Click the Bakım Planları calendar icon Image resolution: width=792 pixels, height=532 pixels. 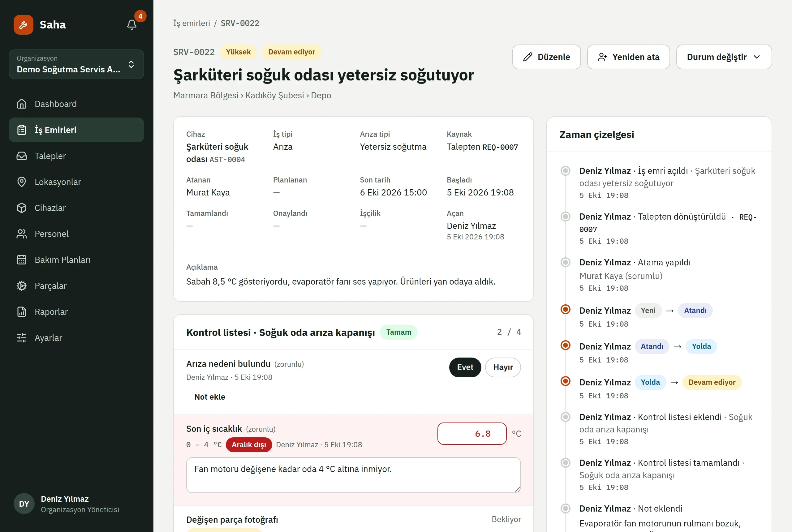[x=22, y=260]
